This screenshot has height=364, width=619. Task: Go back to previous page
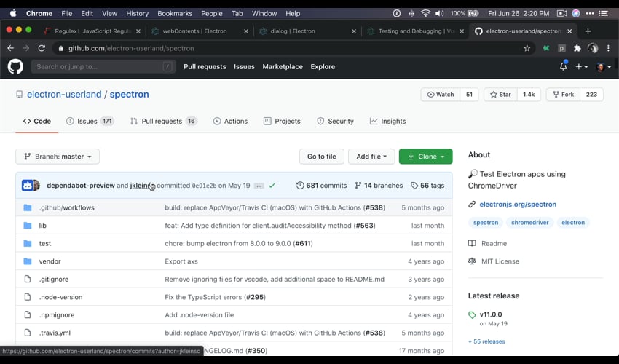pyautogui.click(x=11, y=48)
